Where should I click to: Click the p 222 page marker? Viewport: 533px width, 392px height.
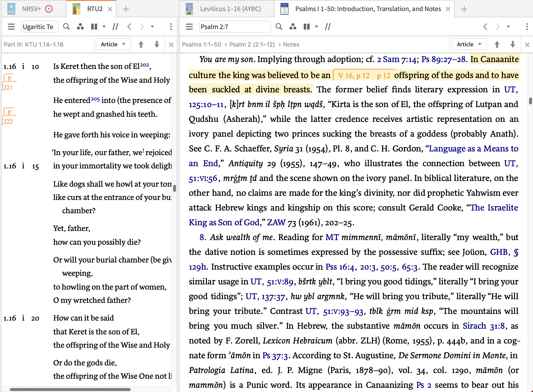point(8,117)
